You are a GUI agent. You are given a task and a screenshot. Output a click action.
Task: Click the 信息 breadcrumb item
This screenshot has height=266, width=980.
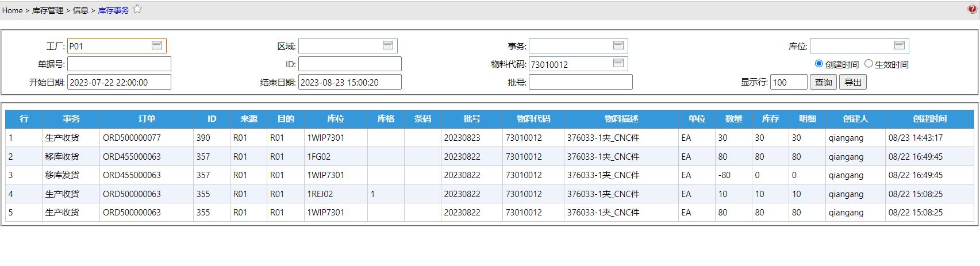coord(80,10)
